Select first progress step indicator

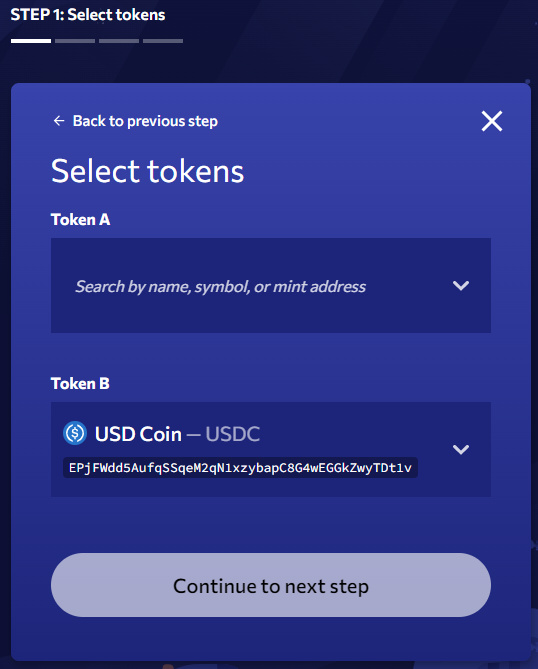pyautogui.click(x=31, y=41)
